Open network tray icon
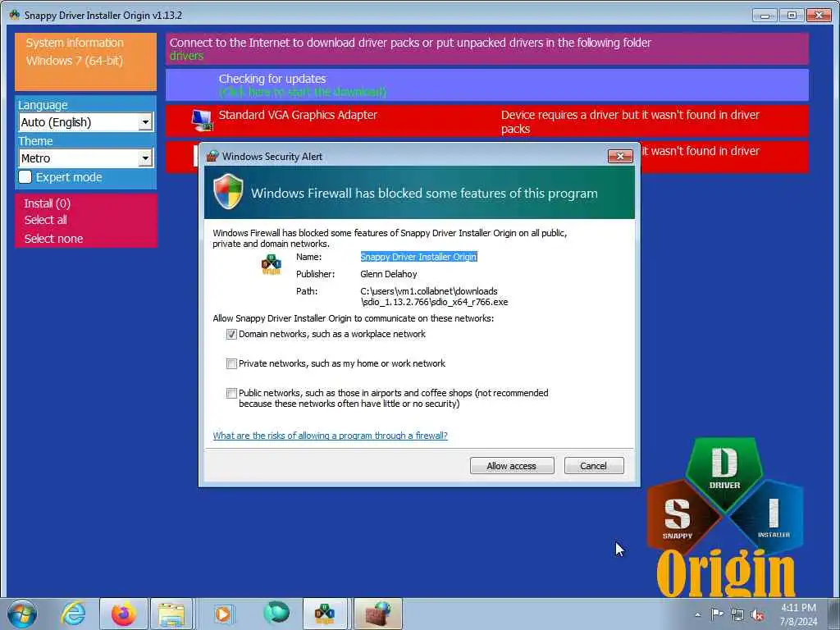The width and height of the screenshot is (840, 630). click(737, 615)
